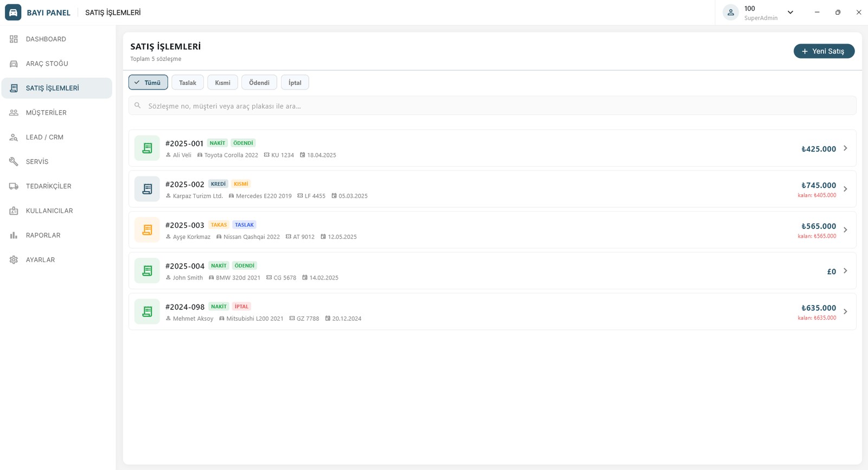Open Servis from the sidebar
The image size is (868, 470).
tap(57, 162)
